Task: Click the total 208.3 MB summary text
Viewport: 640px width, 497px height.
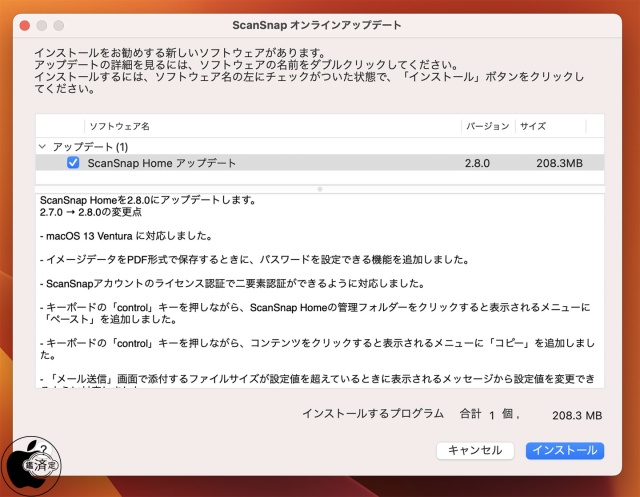Action: [x=577, y=415]
